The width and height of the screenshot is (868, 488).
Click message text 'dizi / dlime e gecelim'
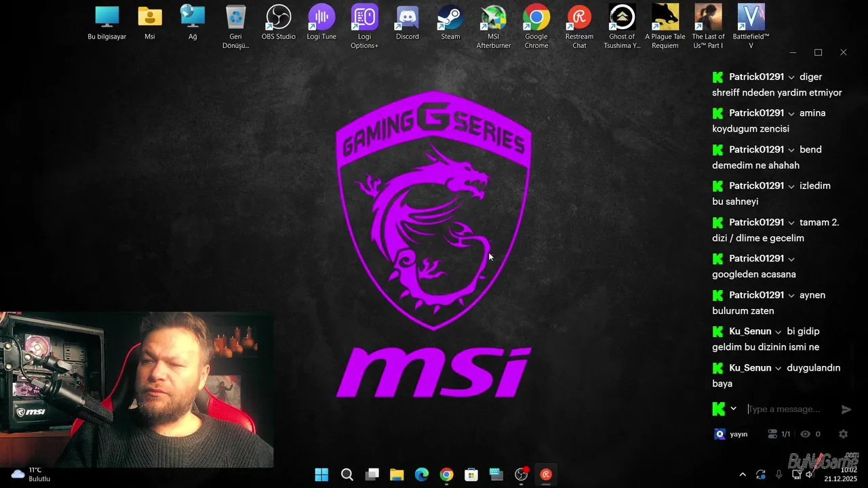pos(758,238)
